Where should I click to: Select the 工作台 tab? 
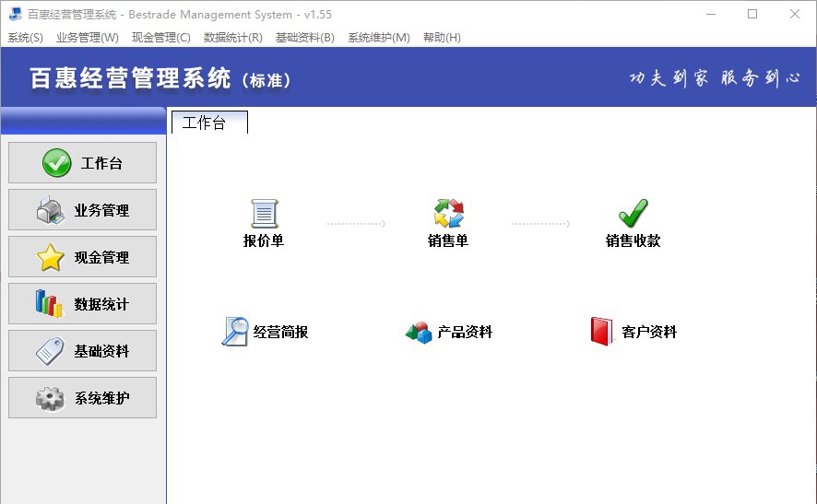pos(209,123)
